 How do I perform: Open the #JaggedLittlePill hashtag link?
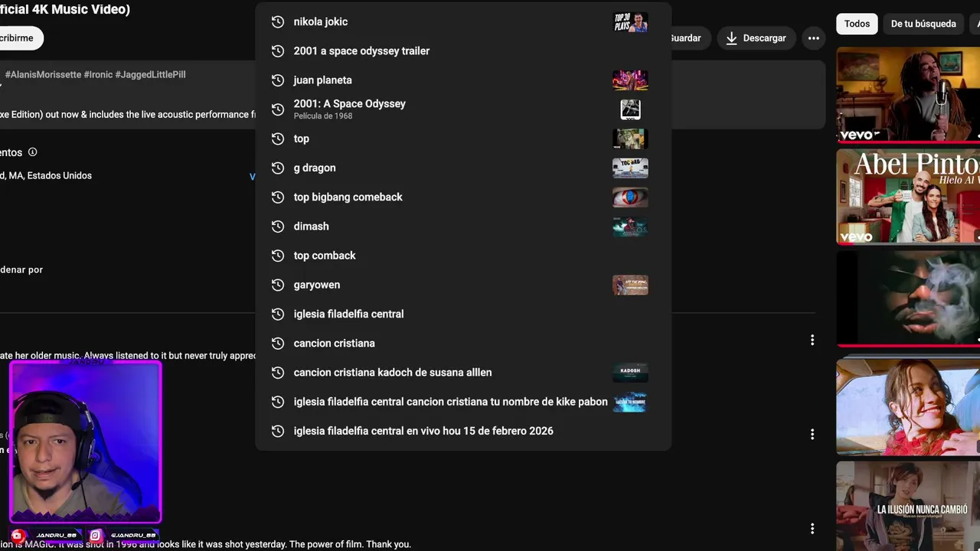(150, 74)
